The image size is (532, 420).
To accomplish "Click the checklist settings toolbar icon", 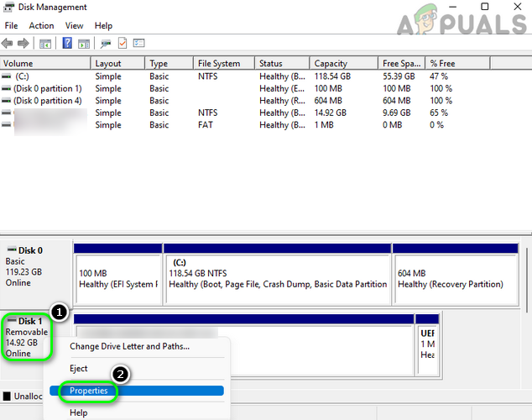I will coord(138,43).
